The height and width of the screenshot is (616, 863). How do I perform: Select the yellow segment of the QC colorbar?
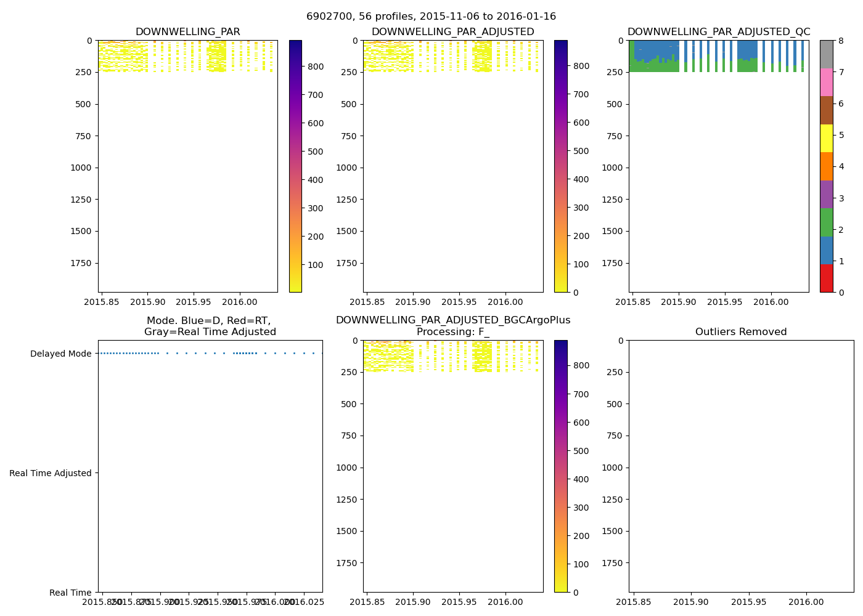point(826,138)
